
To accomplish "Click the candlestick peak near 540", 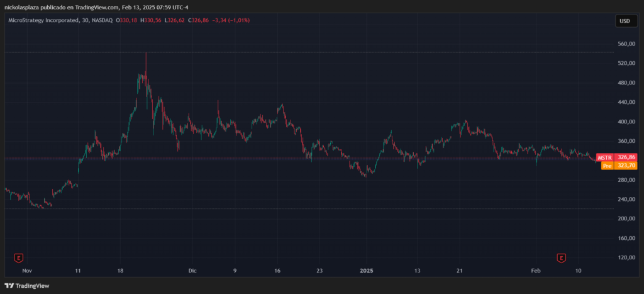I will coord(146,55).
